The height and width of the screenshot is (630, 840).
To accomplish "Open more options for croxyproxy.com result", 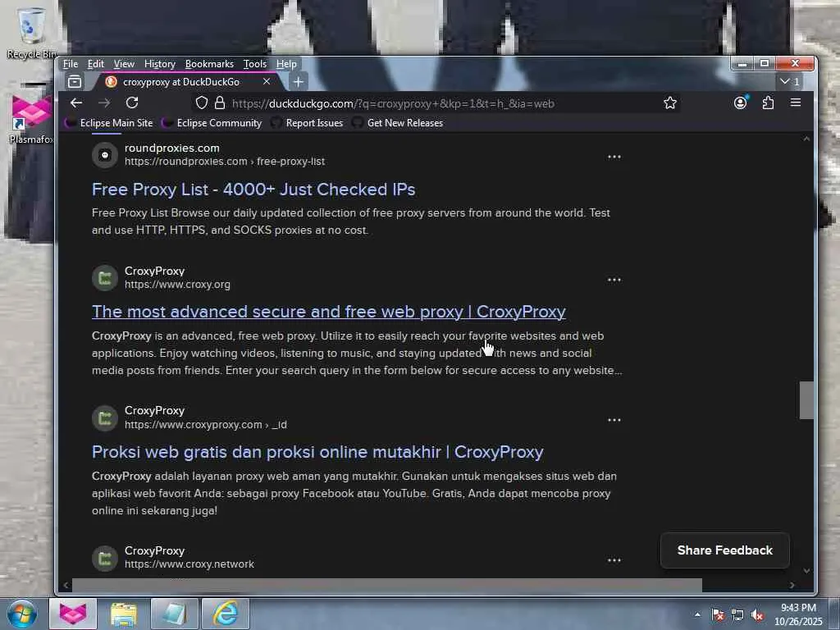I will pyautogui.click(x=614, y=420).
